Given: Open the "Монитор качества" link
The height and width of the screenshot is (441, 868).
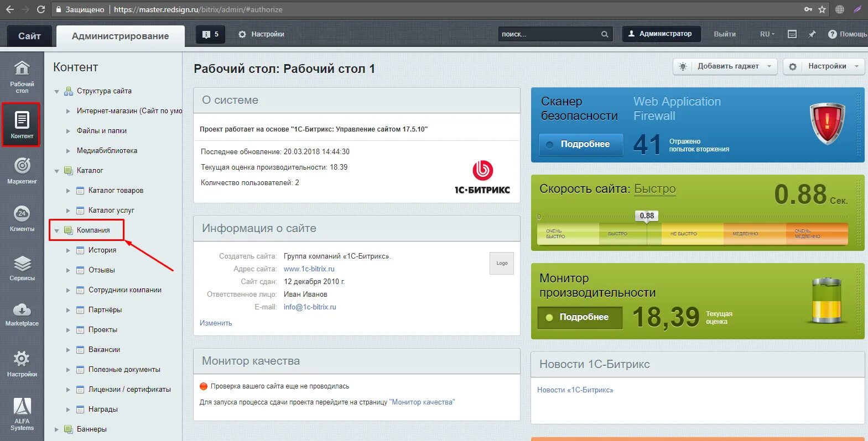Looking at the screenshot, I should (x=422, y=402).
